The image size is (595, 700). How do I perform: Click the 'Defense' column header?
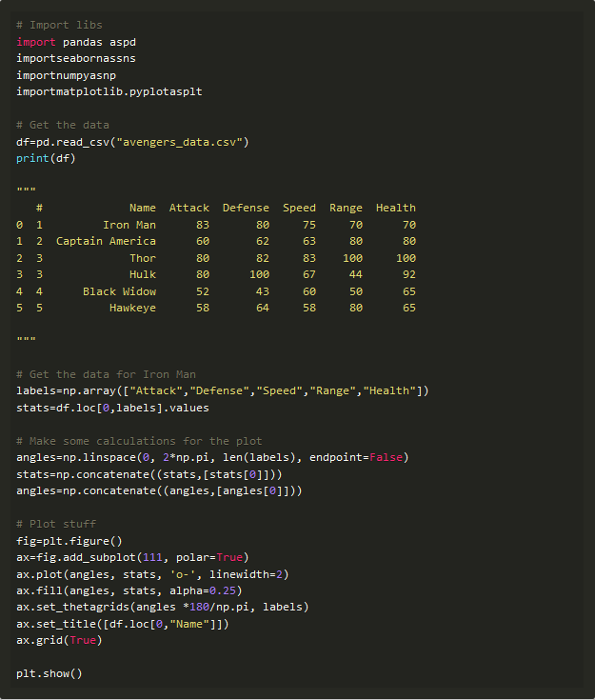point(246,208)
